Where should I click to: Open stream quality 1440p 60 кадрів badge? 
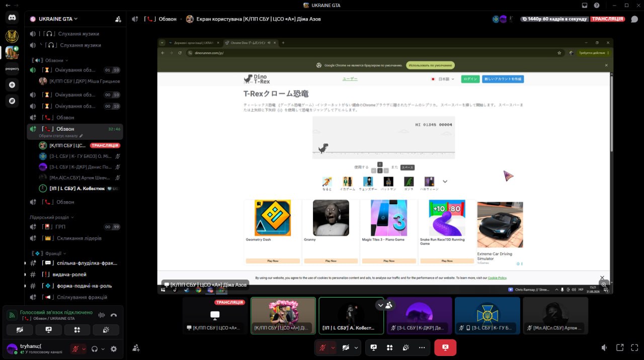554,19
